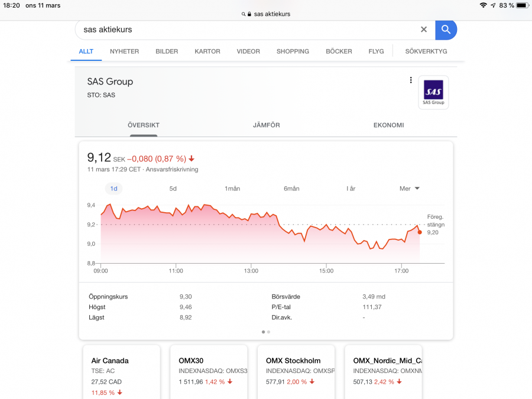532x399 pixels.
Task: Switch to the JÄMFÖR tab
Action: point(266,125)
